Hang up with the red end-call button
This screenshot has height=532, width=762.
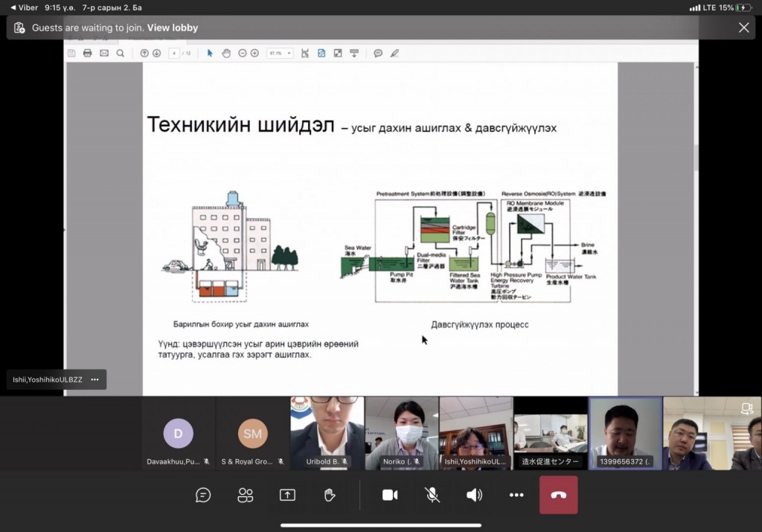[559, 496]
